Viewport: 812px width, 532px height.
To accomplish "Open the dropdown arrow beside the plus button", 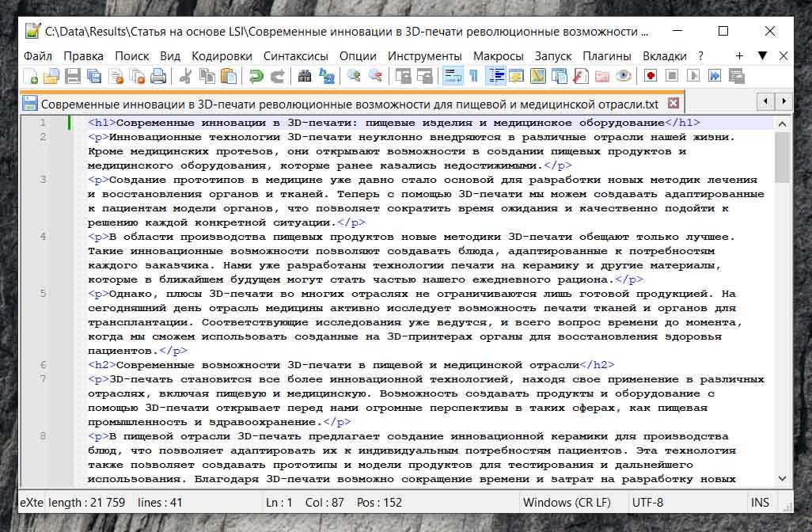I will [x=762, y=56].
